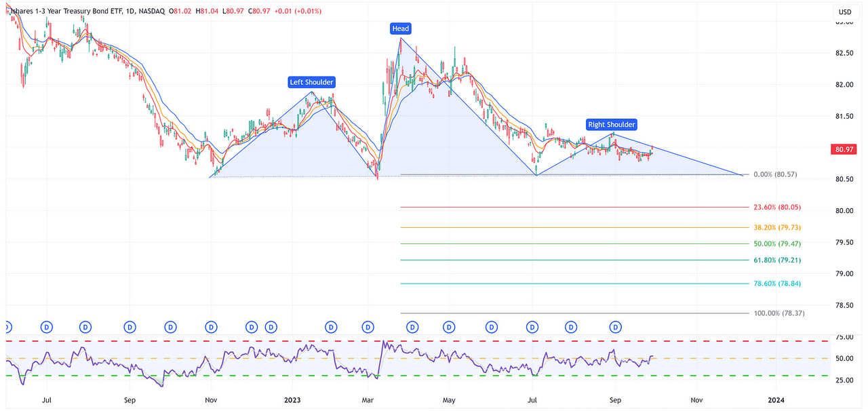Select the leftmost D dividend marker
This screenshot has height=411, width=868.
(x=7, y=326)
